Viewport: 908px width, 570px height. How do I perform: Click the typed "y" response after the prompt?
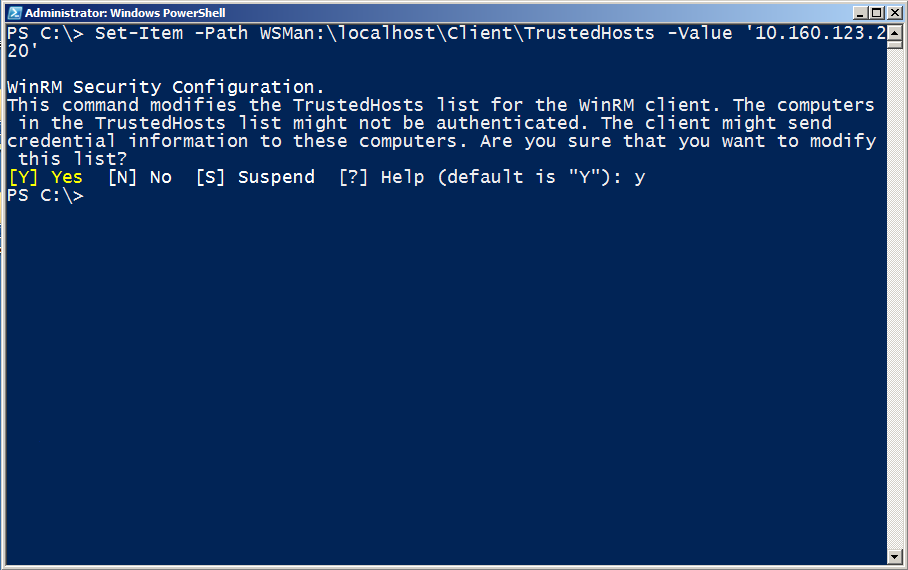(640, 178)
